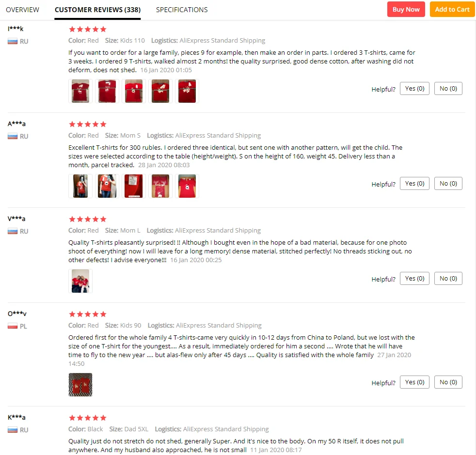The width and height of the screenshot is (476, 455).
Task: Open O***v's striped-background shirt photo
Action: [80, 385]
